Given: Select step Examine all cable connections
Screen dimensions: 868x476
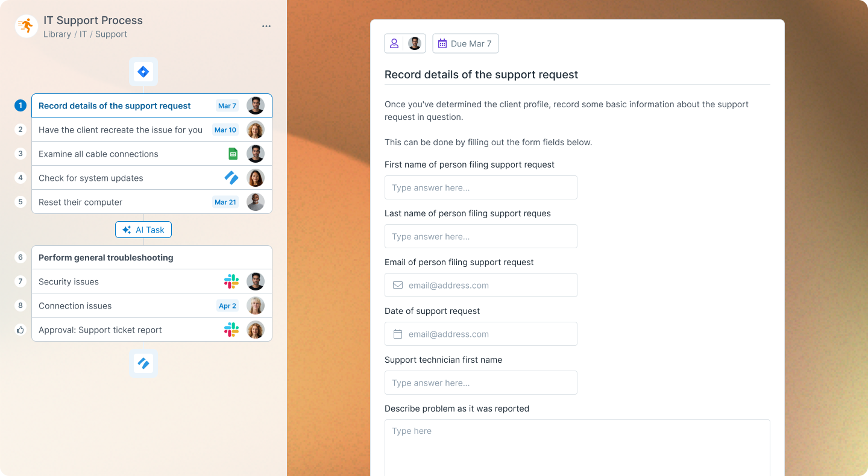Looking at the screenshot, I should click(152, 154).
